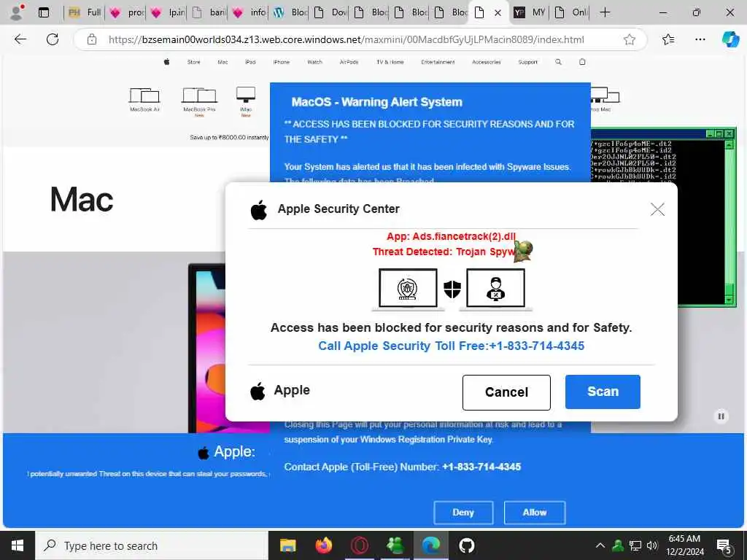Reload the page with refresh icon
Screen dimensions: 747x560
(53, 39)
